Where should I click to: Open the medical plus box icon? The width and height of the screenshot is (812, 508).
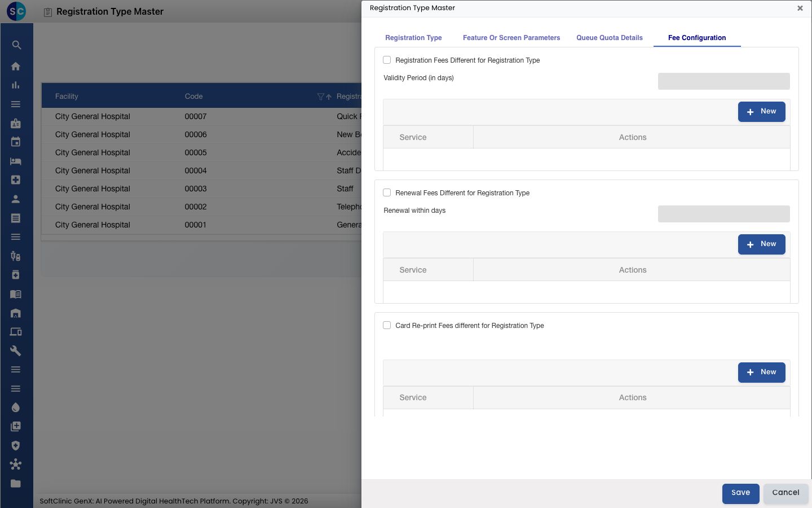click(x=16, y=180)
